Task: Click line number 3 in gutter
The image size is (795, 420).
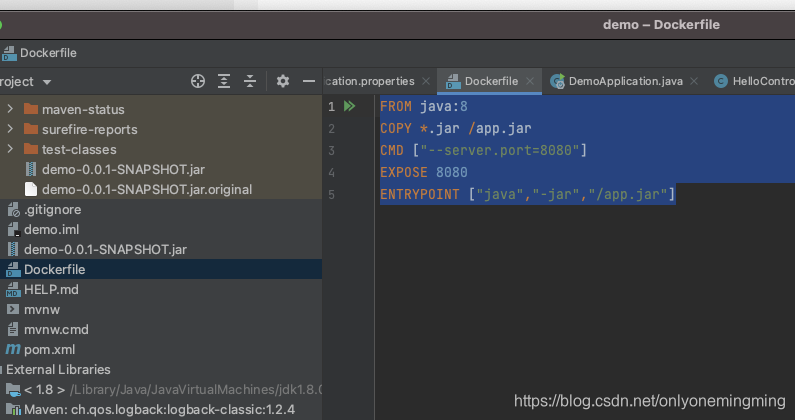Action: point(331,151)
